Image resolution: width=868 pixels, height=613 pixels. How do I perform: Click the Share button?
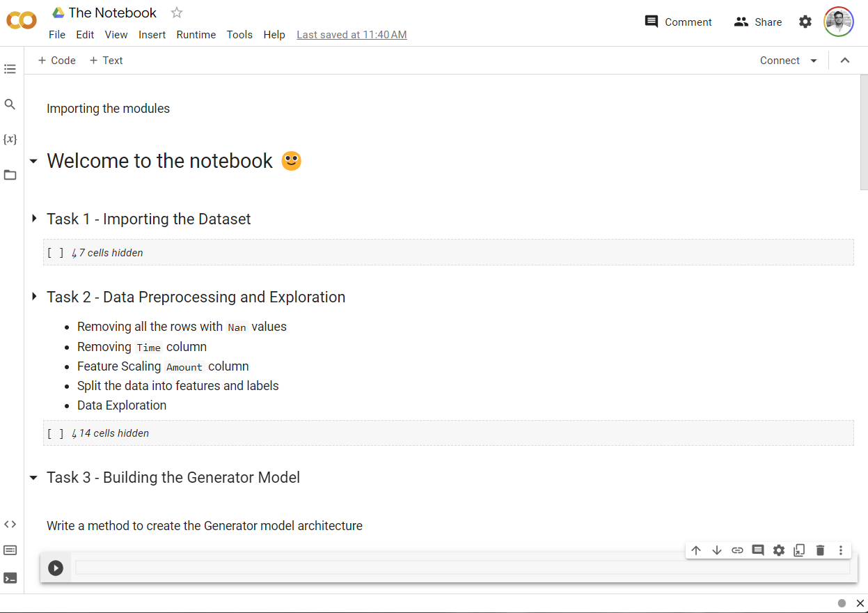click(758, 22)
